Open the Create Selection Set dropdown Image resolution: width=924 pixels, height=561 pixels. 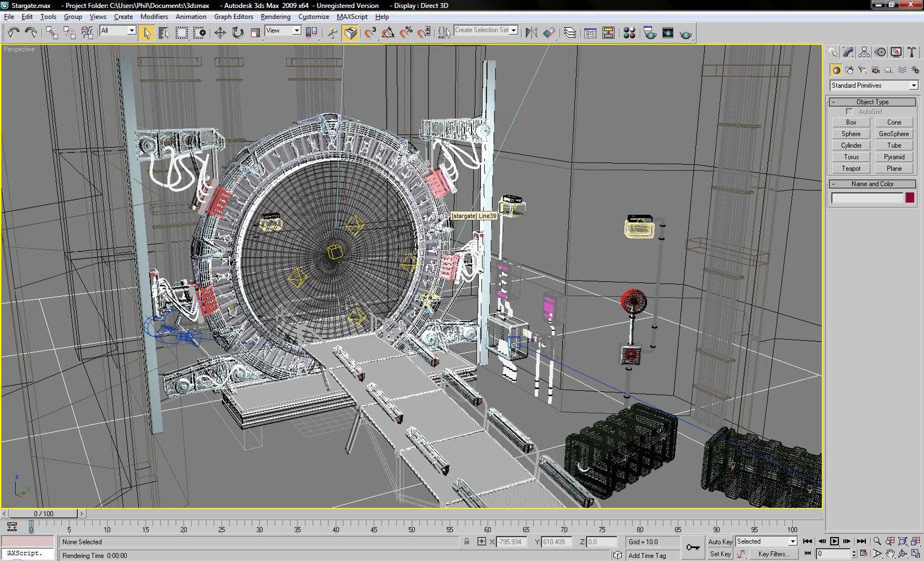click(486, 30)
